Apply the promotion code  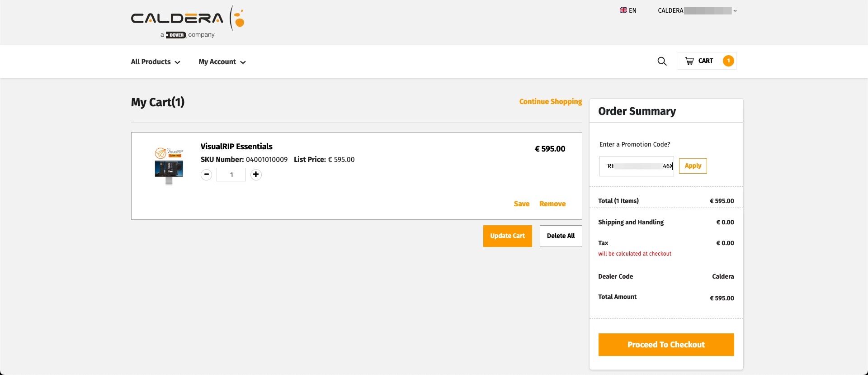(x=693, y=166)
